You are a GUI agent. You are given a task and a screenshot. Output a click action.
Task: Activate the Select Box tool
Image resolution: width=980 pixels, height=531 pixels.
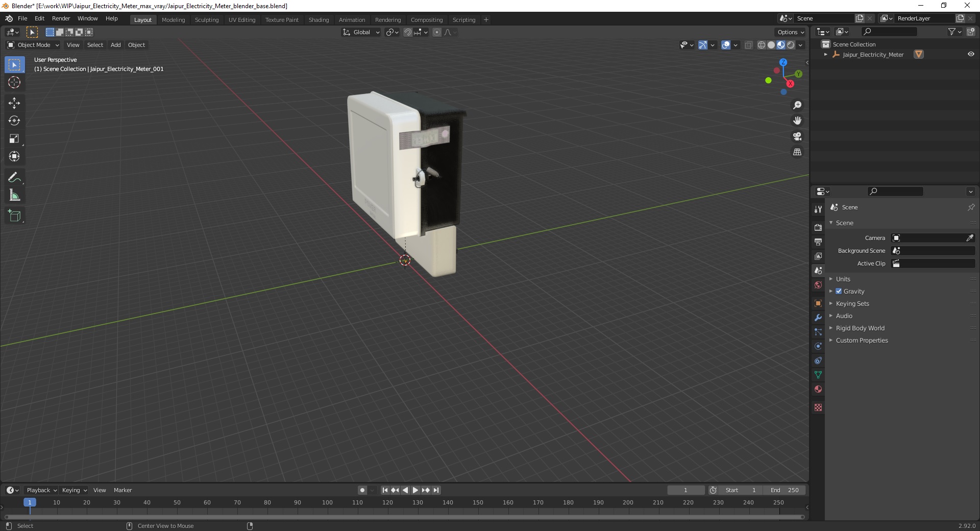tap(14, 65)
